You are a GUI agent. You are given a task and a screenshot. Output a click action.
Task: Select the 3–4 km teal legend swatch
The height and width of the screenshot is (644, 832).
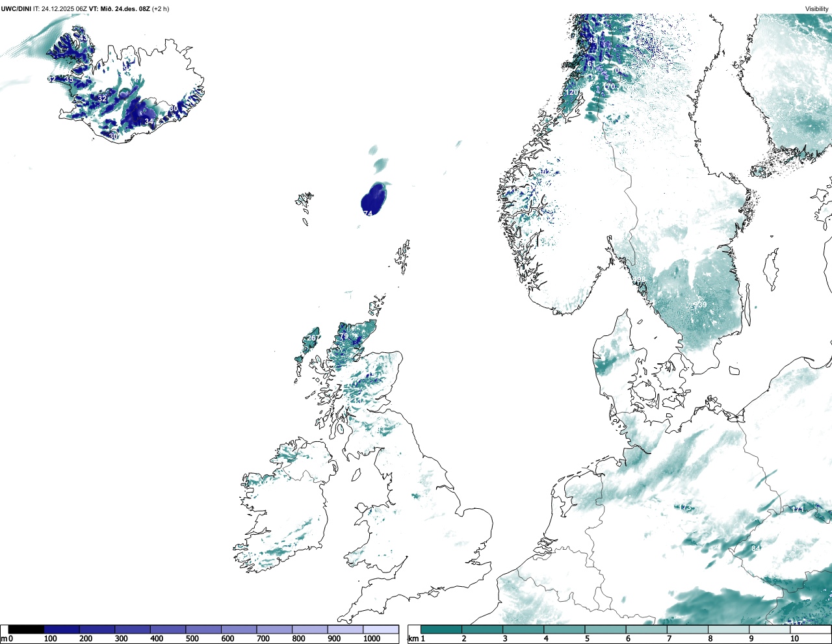pyautogui.click(x=523, y=629)
